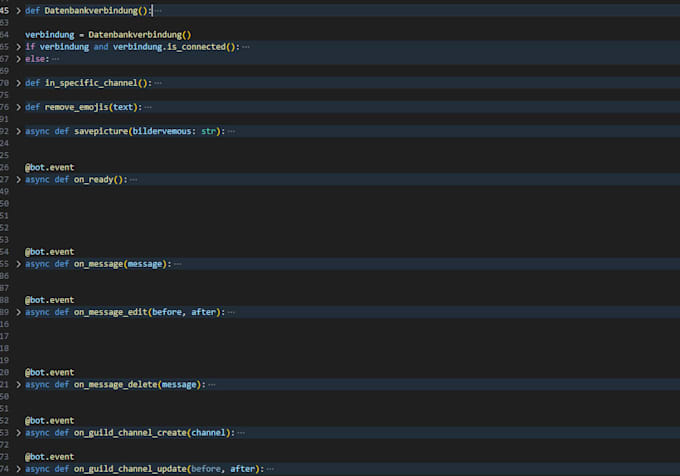Click ellipsis after is_connected(): line
Screen dimensions: 680x476
click(x=246, y=47)
